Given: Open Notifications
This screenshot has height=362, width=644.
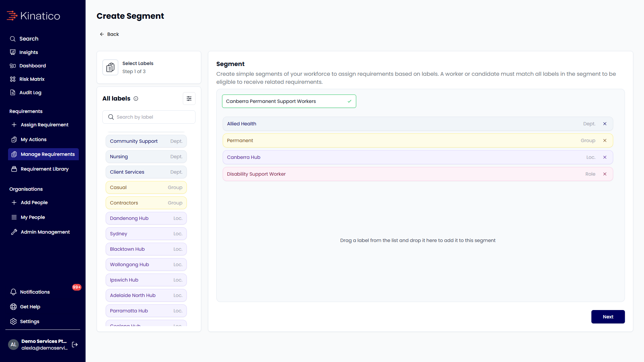Looking at the screenshot, I should (x=30, y=292).
